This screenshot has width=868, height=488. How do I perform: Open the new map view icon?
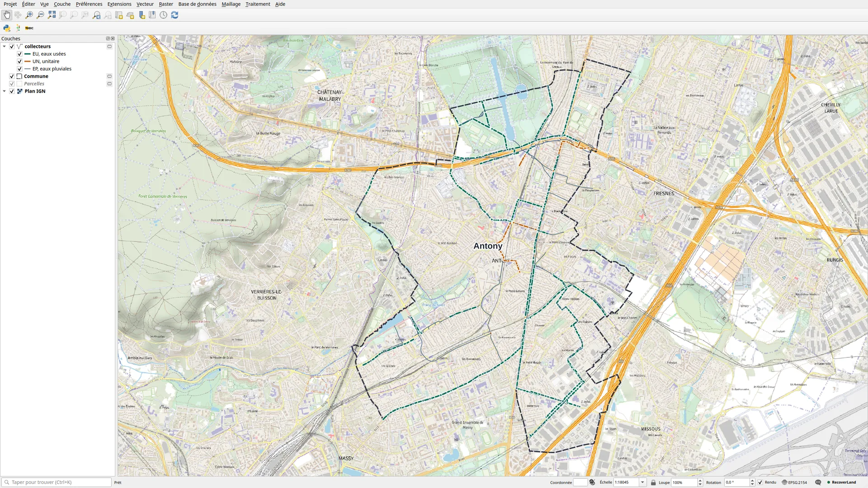click(x=119, y=15)
